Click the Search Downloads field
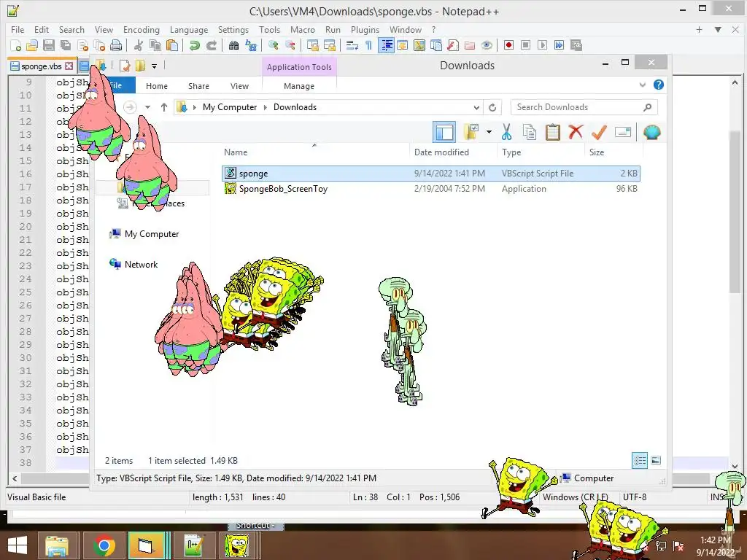747x560 pixels. (584, 107)
